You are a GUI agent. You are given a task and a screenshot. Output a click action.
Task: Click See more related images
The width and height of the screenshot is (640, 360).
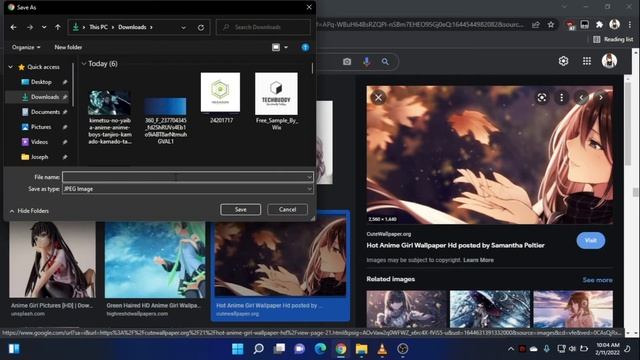tap(597, 280)
